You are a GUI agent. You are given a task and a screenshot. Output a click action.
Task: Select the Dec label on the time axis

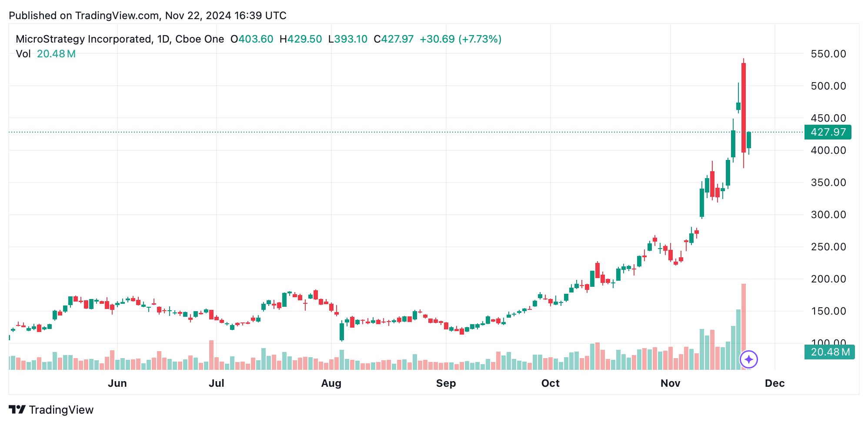(775, 383)
